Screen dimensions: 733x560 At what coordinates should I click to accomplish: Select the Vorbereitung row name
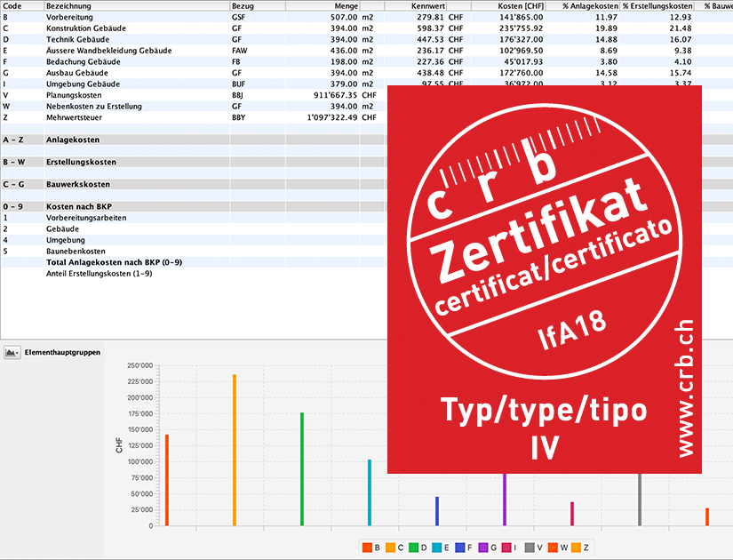[x=69, y=17]
